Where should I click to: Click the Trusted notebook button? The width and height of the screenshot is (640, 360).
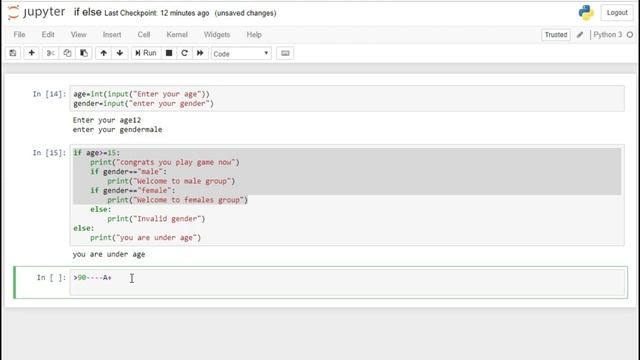[556, 35]
